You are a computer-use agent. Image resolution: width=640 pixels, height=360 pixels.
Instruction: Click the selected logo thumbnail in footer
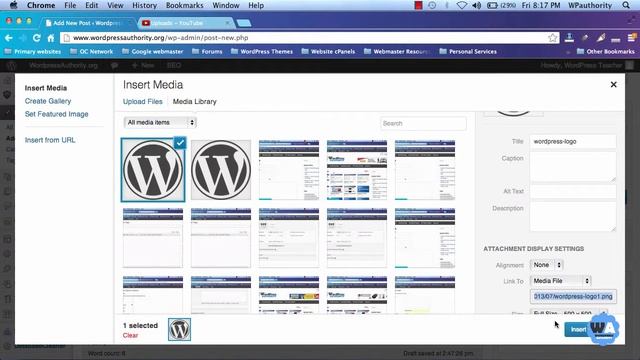(179, 329)
